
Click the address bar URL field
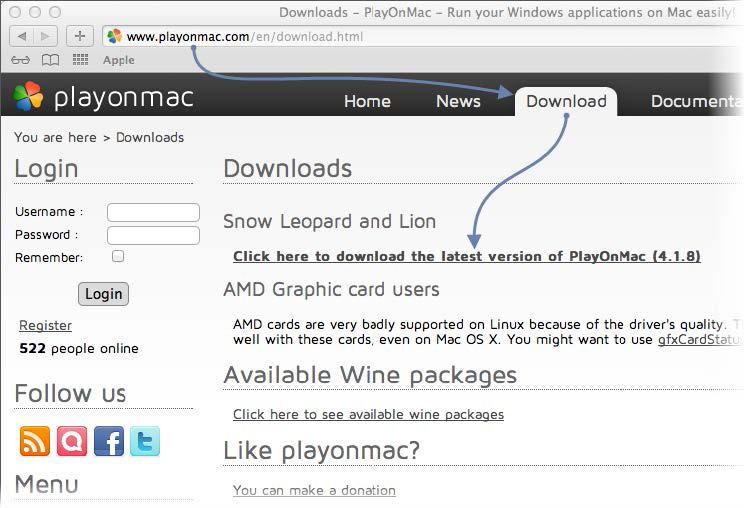point(423,37)
